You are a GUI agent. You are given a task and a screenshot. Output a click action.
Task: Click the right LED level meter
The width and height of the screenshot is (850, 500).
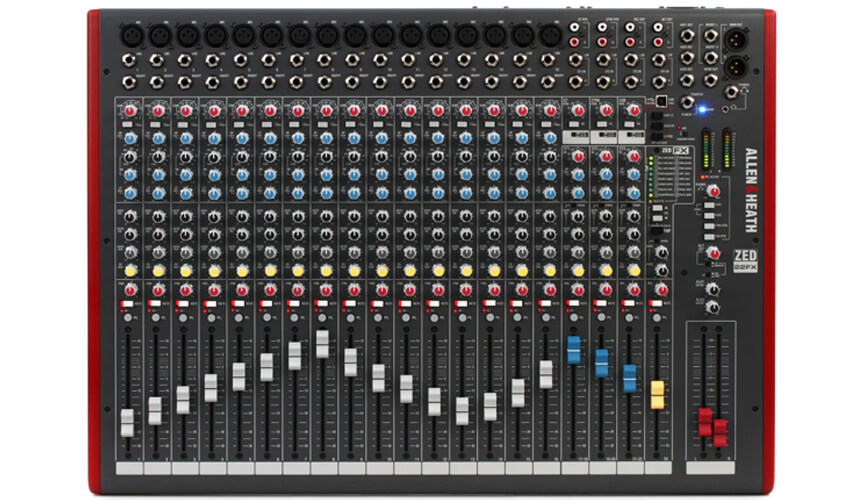pos(727,149)
